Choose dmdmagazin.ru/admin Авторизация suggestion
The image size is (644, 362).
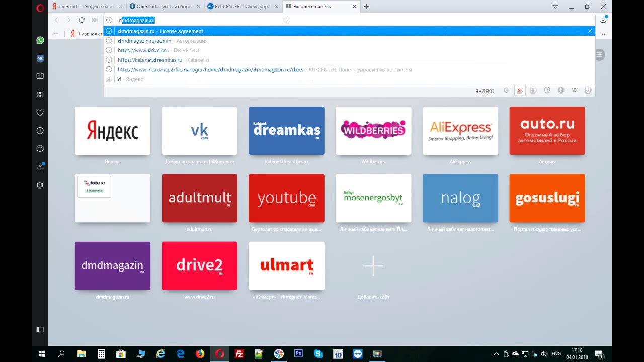(349, 41)
